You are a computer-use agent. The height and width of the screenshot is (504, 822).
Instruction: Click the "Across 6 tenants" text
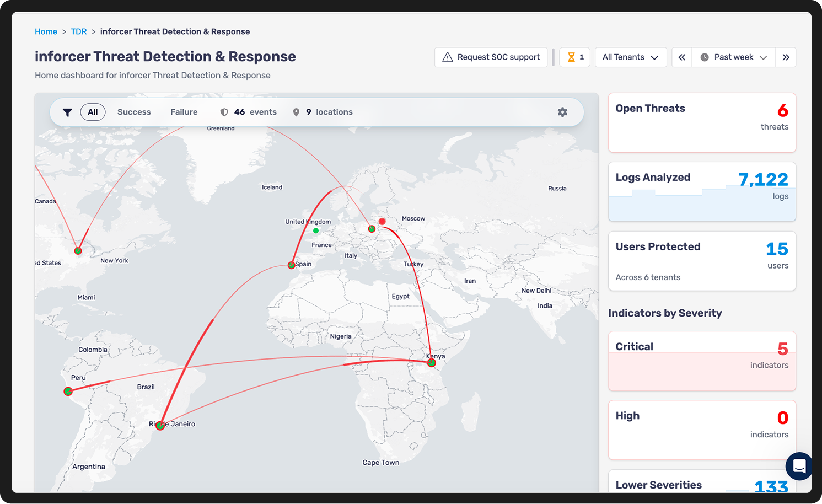pos(648,277)
